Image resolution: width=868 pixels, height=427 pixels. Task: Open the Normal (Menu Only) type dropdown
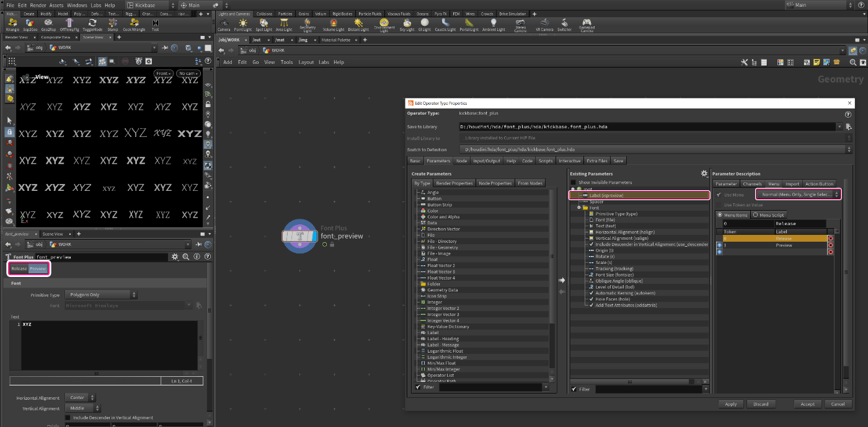[799, 195]
